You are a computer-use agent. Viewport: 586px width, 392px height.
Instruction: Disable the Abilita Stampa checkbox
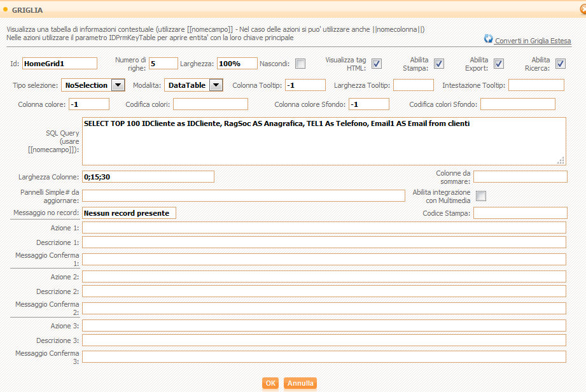click(x=438, y=64)
